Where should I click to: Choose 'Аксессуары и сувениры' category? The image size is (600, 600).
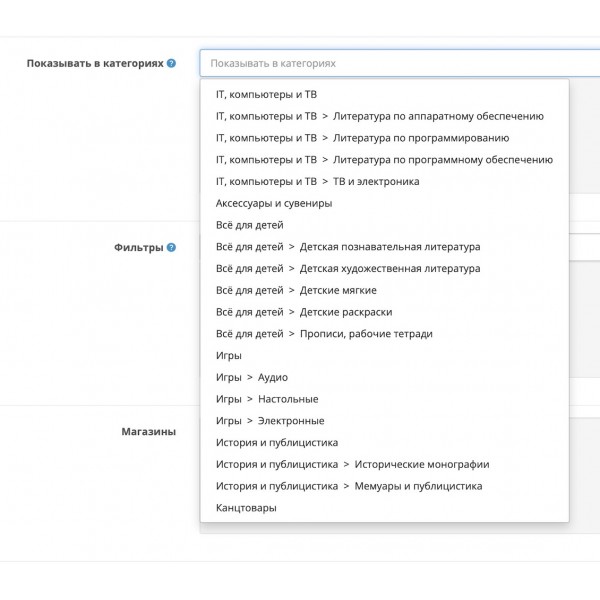tap(274, 203)
